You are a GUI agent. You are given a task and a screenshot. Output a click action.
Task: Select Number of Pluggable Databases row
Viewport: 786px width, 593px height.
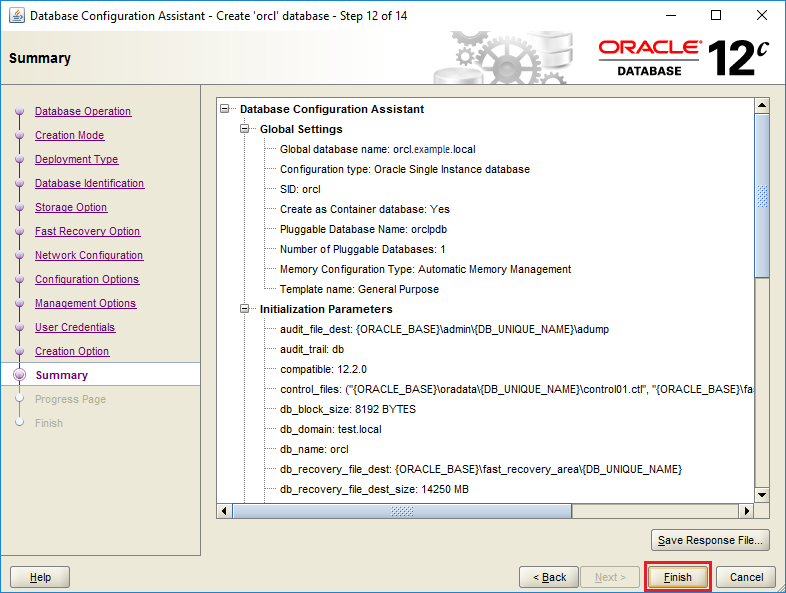click(362, 249)
